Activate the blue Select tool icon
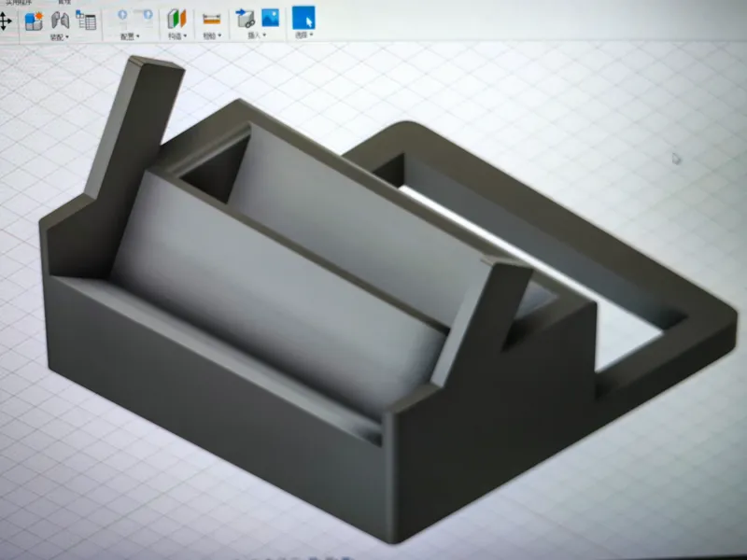747x560 pixels. [x=303, y=18]
